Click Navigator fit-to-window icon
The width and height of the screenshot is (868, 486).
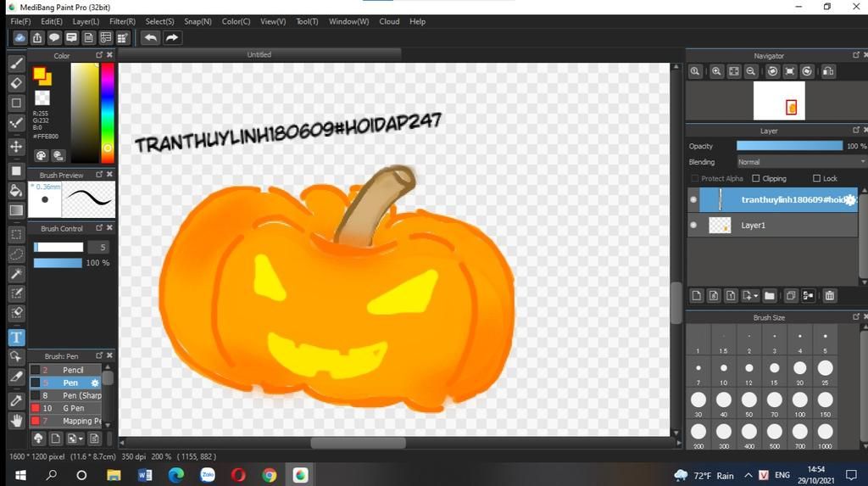[733, 71]
